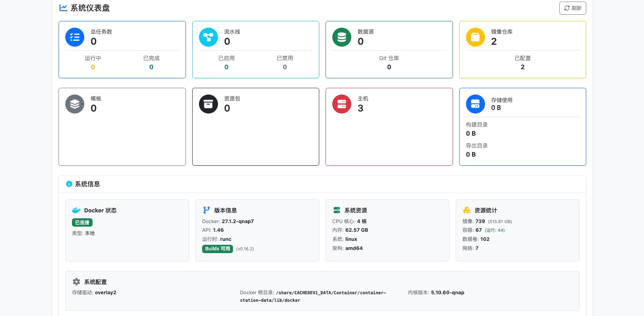Click the 构建目录 label
Viewport: 644px width, 316px height.
click(477, 125)
